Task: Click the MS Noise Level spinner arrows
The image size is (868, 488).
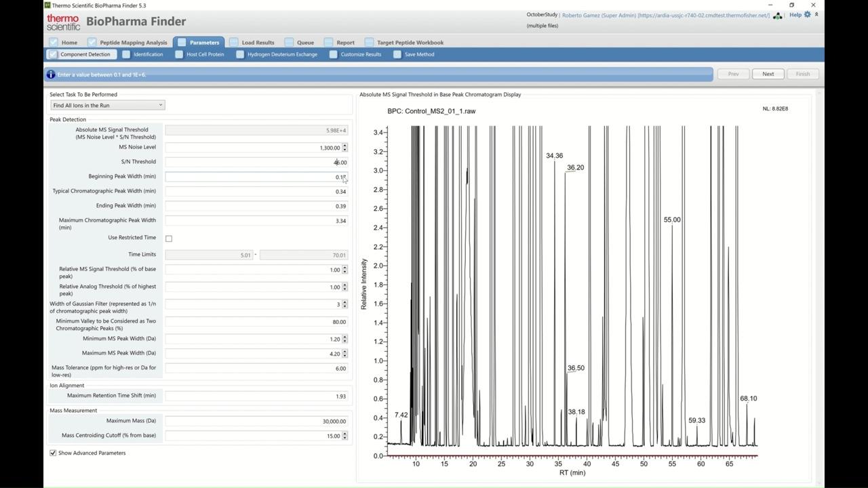Action: tap(344, 148)
